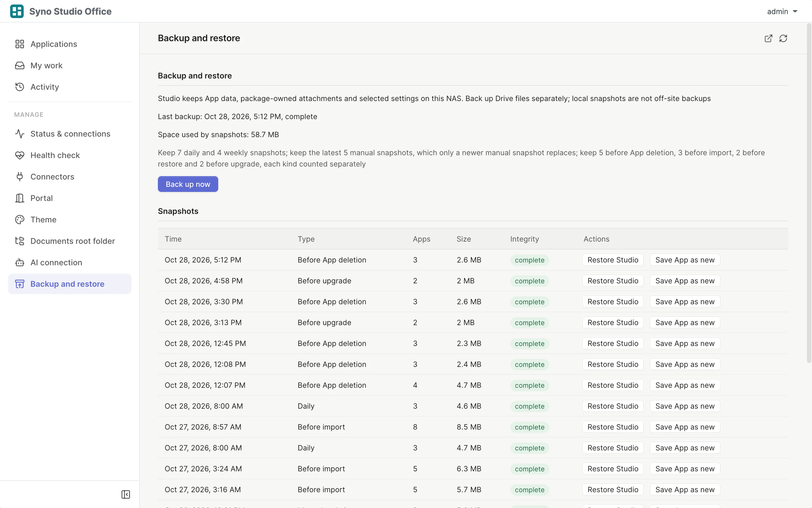Select the Theme menu item
The height and width of the screenshot is (508, 812).
[70, 220]
